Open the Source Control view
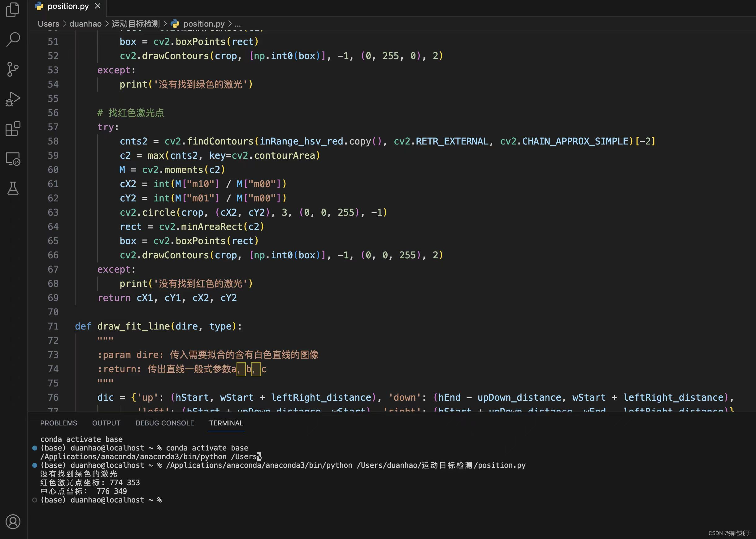The width and height of the screenshot is (756, 539). 13,69
